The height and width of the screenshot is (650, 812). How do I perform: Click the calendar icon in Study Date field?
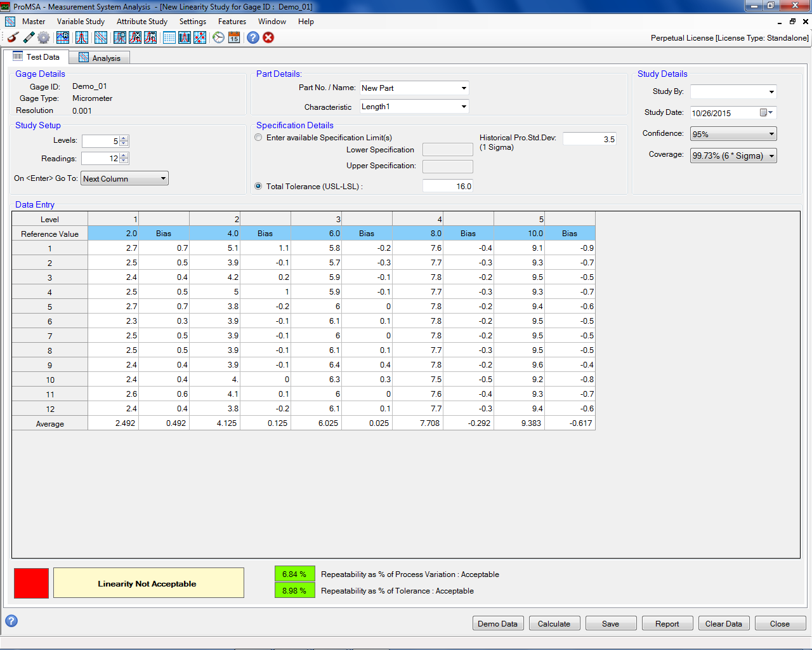764,112
